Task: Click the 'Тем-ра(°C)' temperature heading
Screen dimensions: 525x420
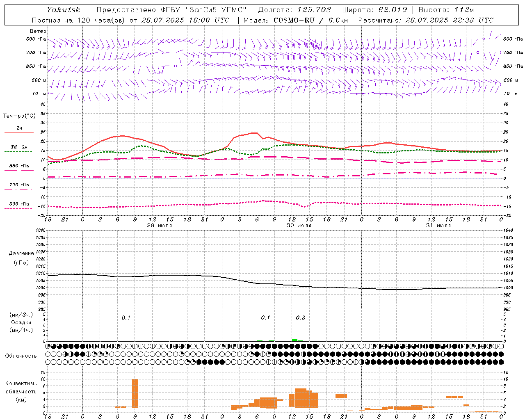Action: [19, 116]
